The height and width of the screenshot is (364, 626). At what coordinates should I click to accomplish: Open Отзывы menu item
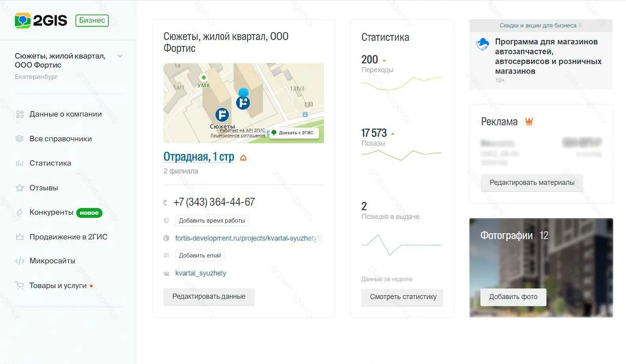pos(43,188)
